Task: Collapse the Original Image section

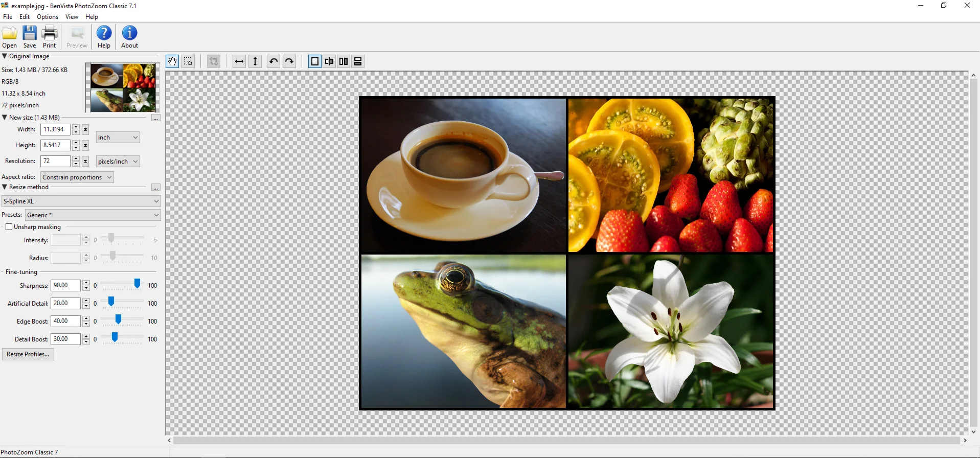Action: click(5, 56)
